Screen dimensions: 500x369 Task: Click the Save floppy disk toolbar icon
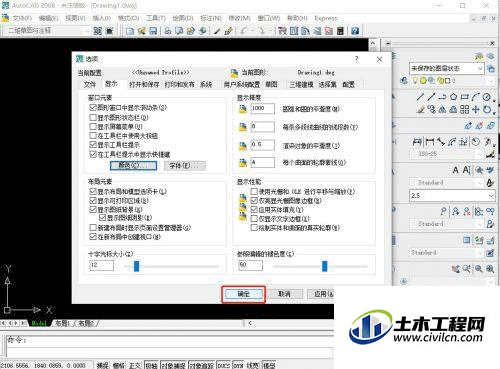pyautogui.click(x=153, y=31)
